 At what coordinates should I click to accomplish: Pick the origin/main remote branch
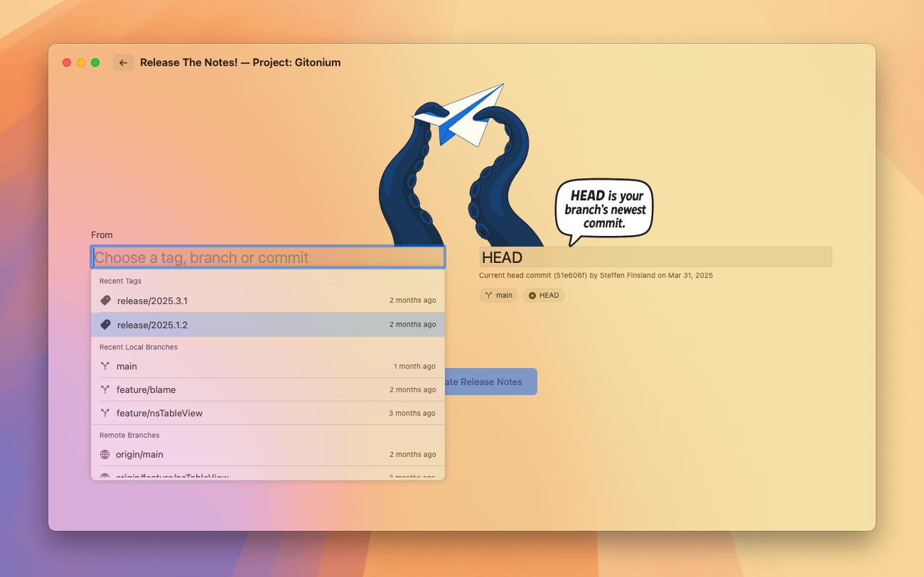pyautogui.click(x=268, y=454)
